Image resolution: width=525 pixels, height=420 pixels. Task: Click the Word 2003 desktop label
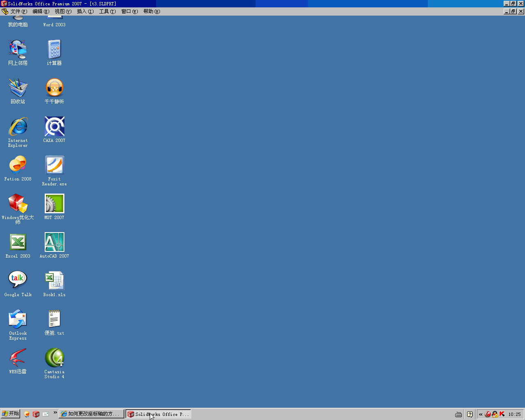(54, 25)
